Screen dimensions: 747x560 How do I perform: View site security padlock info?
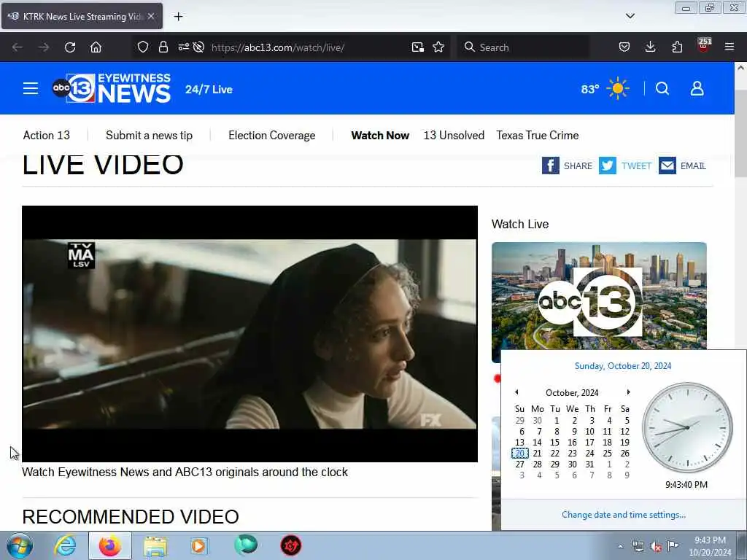163,47
